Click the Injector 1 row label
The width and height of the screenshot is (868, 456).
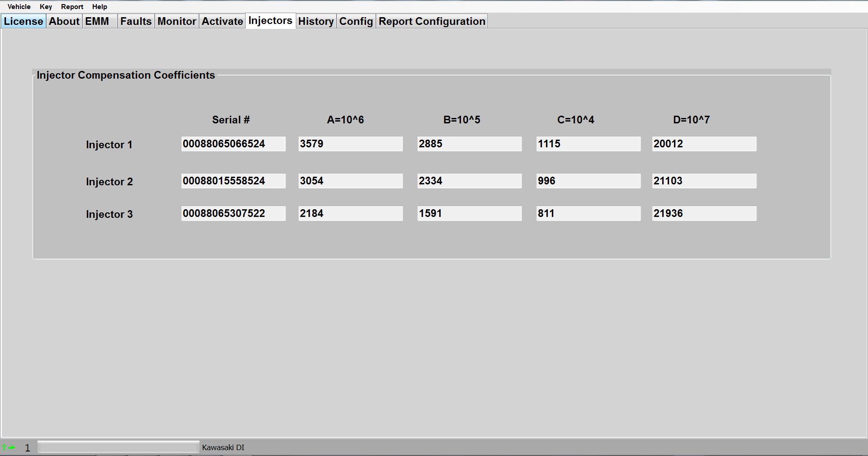(x=109, y=145)
